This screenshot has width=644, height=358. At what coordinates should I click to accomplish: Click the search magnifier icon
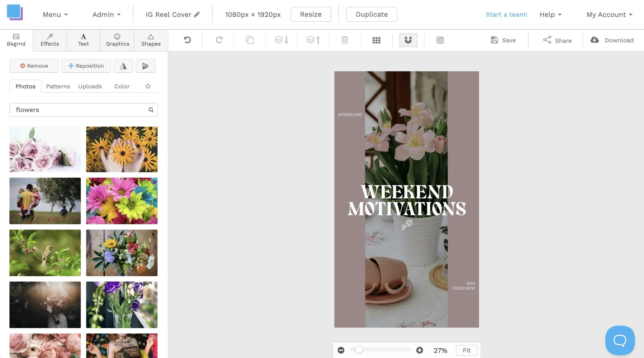coord(151,110)
